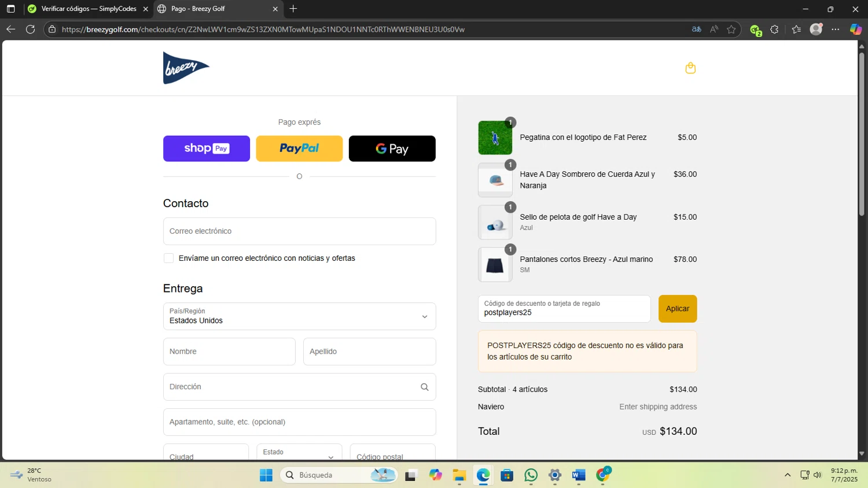Open volume control in system tray
The image size is (868, 488).
(817, 475)
